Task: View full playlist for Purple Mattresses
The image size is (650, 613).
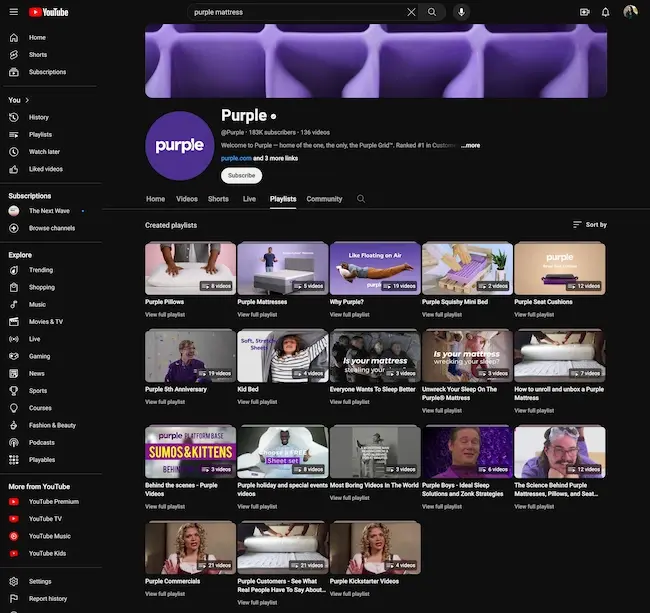Action: point(257,314)
